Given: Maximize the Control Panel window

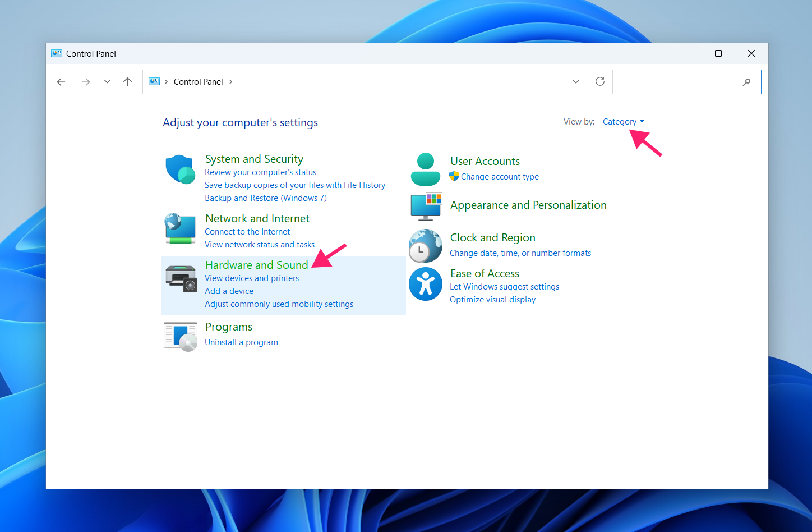Looking at the screenshot, I should pos(718,53).
